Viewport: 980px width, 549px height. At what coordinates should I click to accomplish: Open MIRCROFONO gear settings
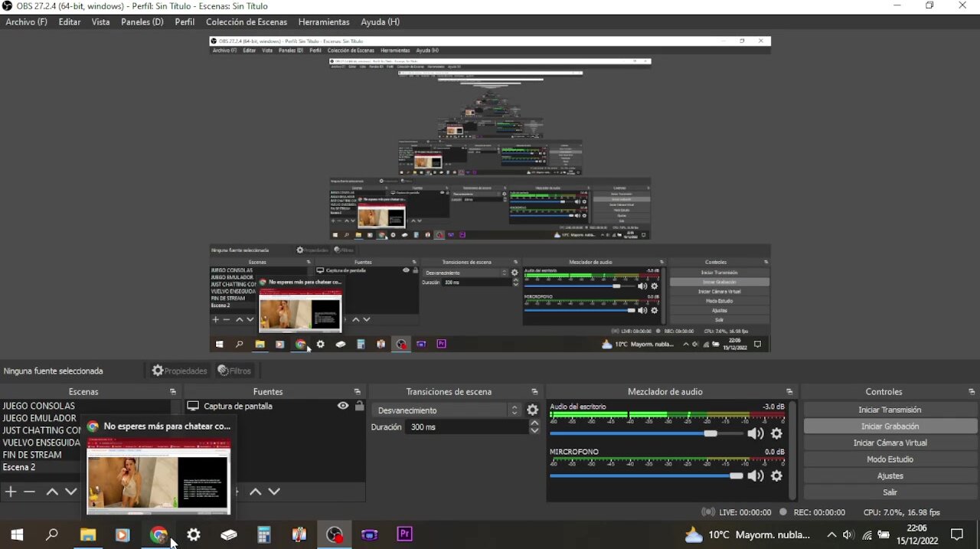(x=776, y=476)
